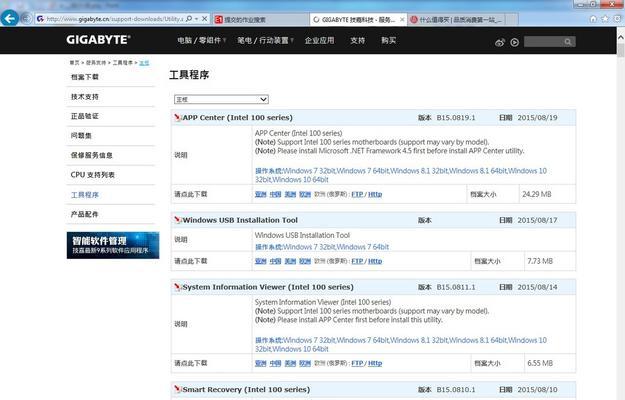Viewport: 625px width, 400px height.
Task: Open the 支持 navigation item
Action: (358, 40)
